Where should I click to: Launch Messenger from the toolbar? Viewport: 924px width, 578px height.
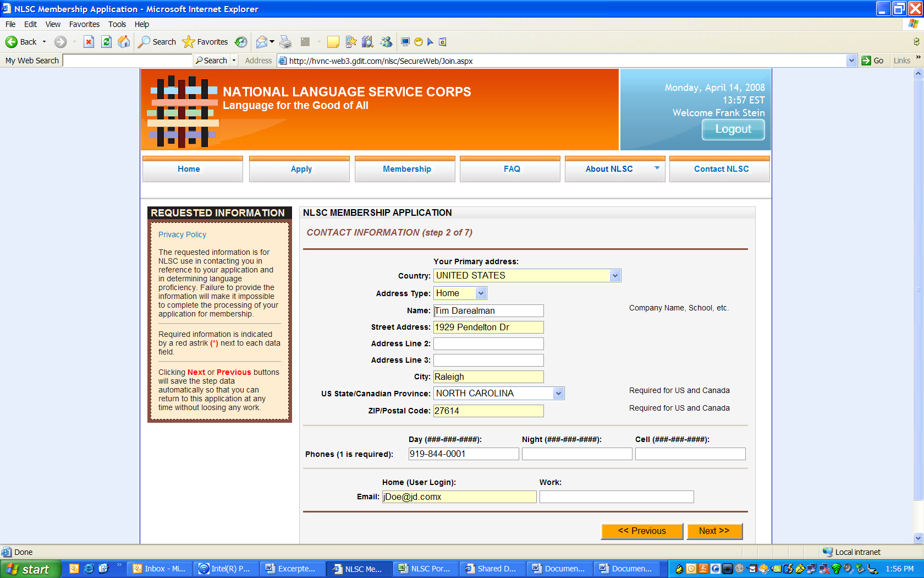click(x=386, y=42)
